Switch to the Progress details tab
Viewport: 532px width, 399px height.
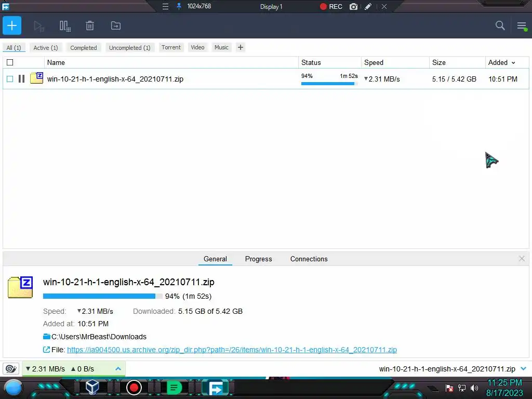[x=259, y=259]
